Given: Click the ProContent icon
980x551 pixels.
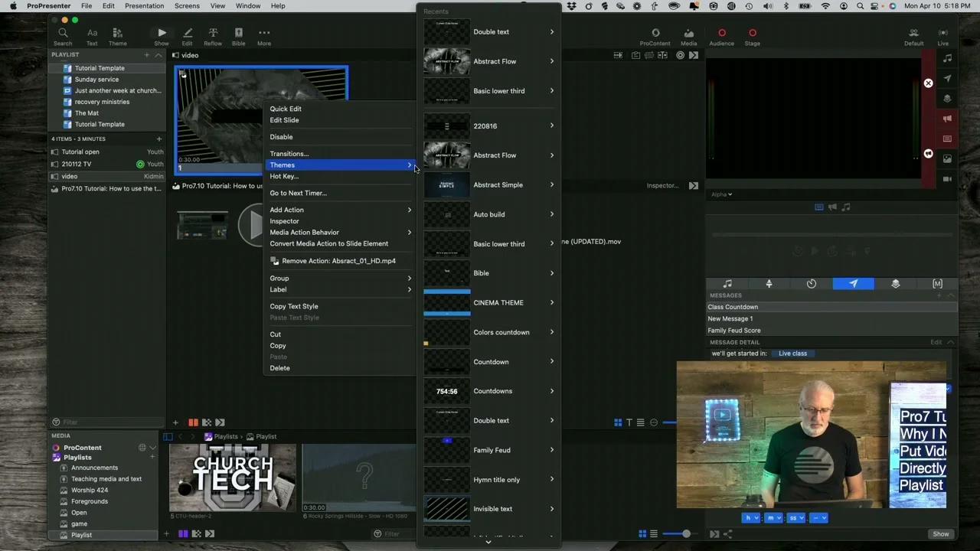Looking at the screenshot, I should tap(655, 34).
